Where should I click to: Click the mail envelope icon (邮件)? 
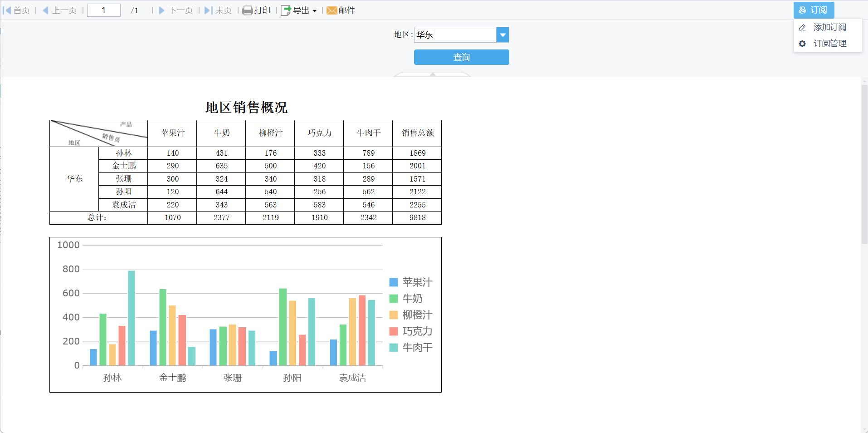click(x=332, y=10)
